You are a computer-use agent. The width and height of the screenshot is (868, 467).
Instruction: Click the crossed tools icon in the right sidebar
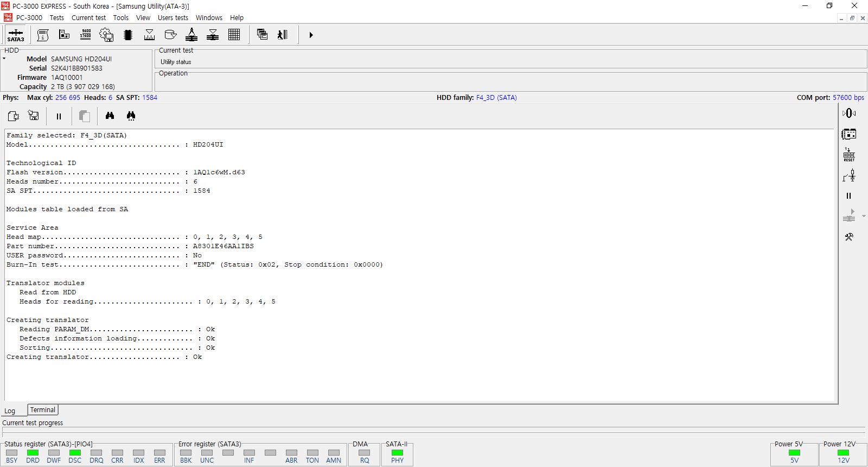pyautogui.click(x=849, y=237)
